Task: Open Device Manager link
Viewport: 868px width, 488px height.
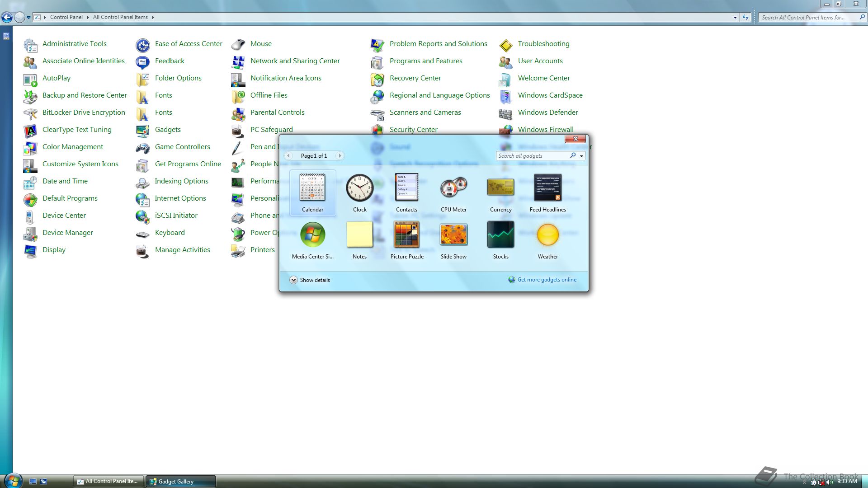Action: (68, 233)
